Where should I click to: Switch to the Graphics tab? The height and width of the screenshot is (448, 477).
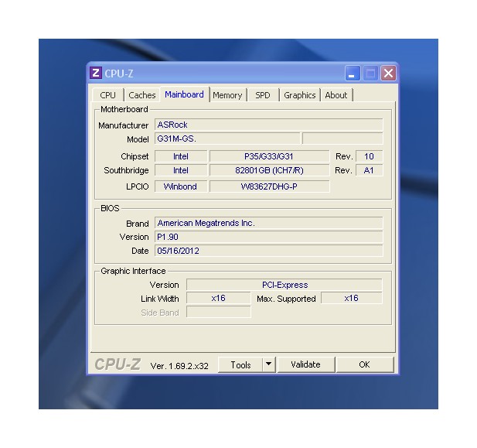point(300,95)
